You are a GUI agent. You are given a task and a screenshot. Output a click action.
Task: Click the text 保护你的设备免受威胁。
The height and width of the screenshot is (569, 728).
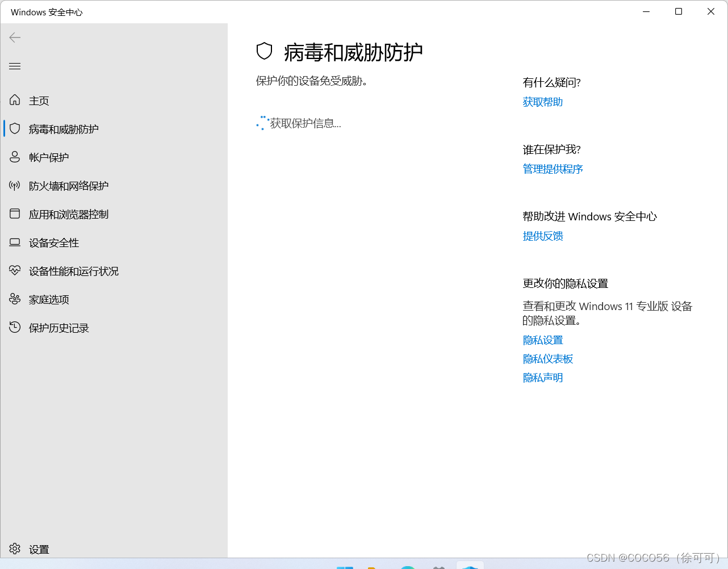coord(312,81)
